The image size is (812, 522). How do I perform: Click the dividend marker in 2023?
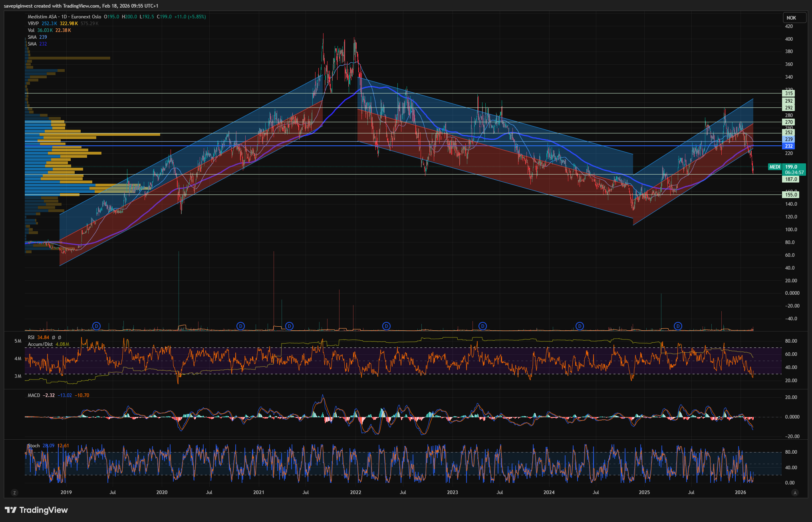click(483, 326)
